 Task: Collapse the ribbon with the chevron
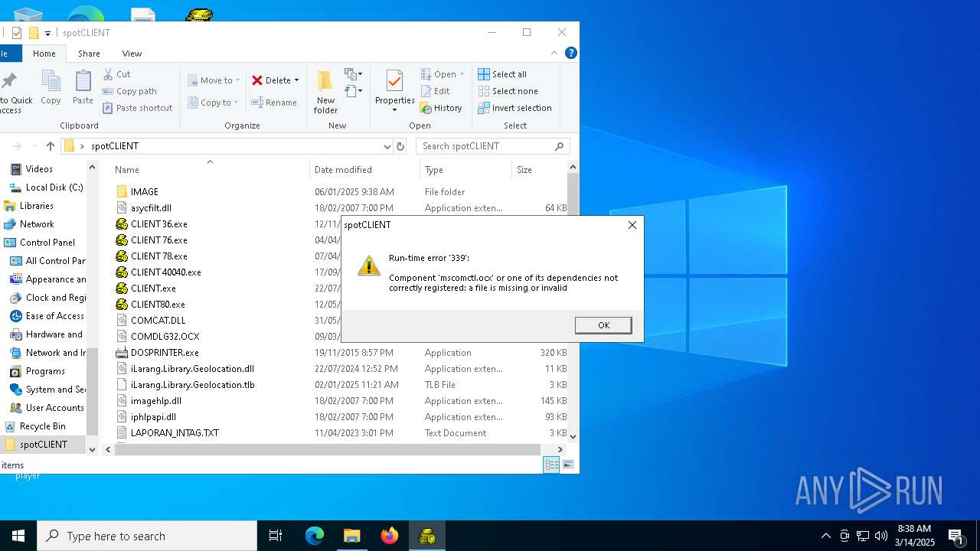point(554,53)
